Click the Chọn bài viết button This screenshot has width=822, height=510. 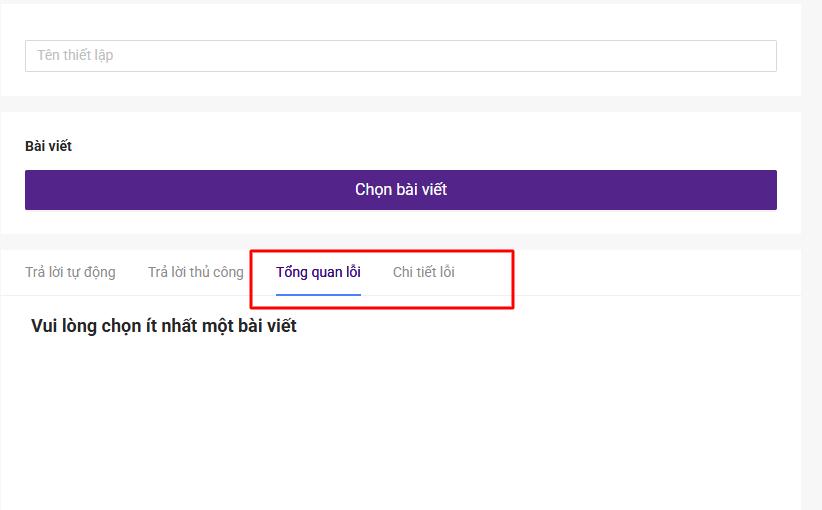[x=401, y=190]
